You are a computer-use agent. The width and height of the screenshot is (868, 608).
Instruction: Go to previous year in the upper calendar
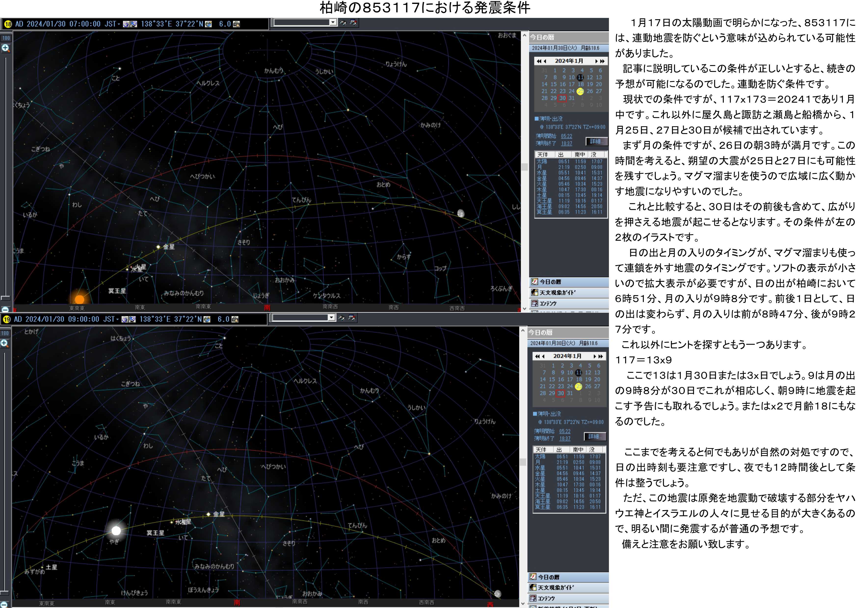click(x=539, y=61)
